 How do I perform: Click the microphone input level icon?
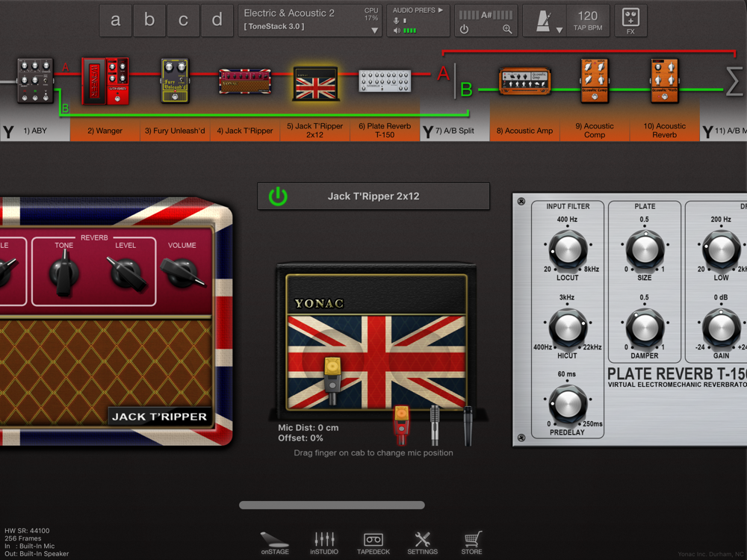[396, 21]
